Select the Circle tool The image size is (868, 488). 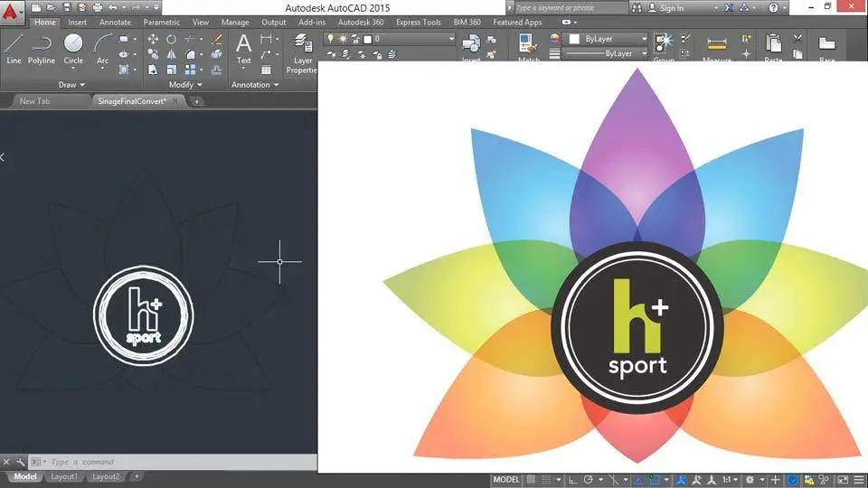(73, 49)
